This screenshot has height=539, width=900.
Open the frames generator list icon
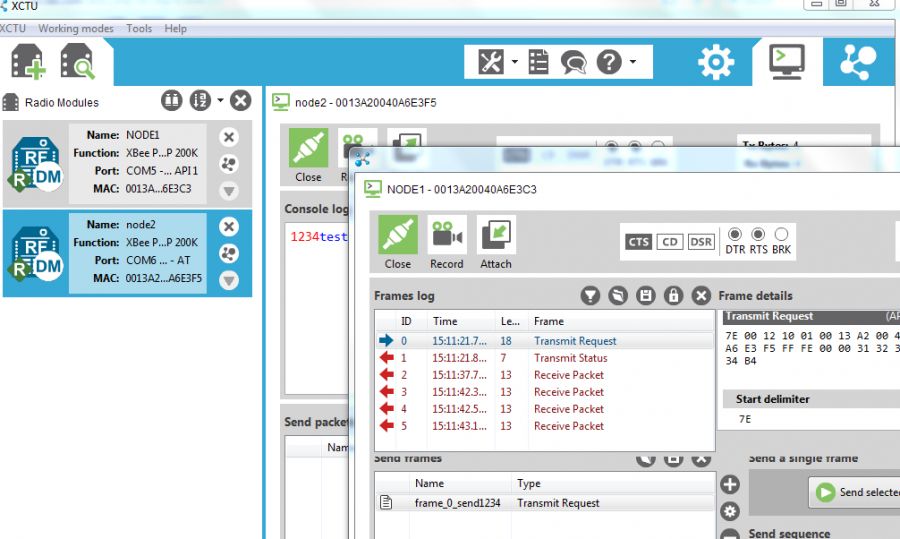coord(538,61)
